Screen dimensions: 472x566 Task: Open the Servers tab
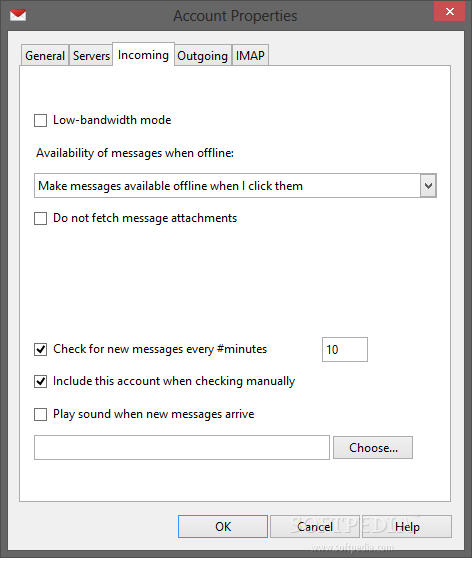[x=91, y=56]
